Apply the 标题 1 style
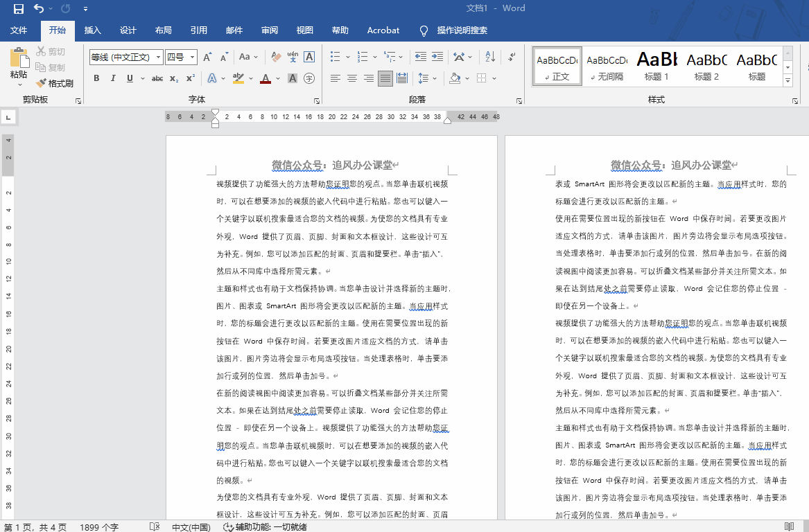The image size is (809, 532). pyautogui.click(x=656, y=66)
